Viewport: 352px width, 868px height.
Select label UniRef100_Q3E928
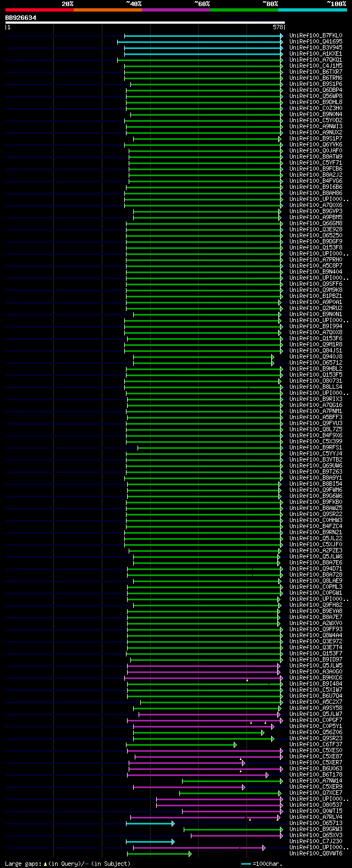316,230
